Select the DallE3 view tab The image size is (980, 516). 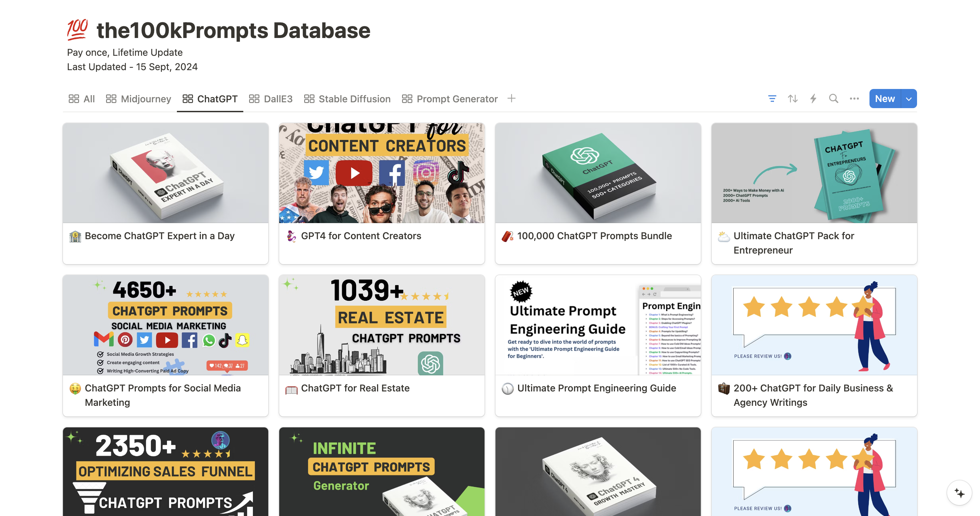pos(271,99)
